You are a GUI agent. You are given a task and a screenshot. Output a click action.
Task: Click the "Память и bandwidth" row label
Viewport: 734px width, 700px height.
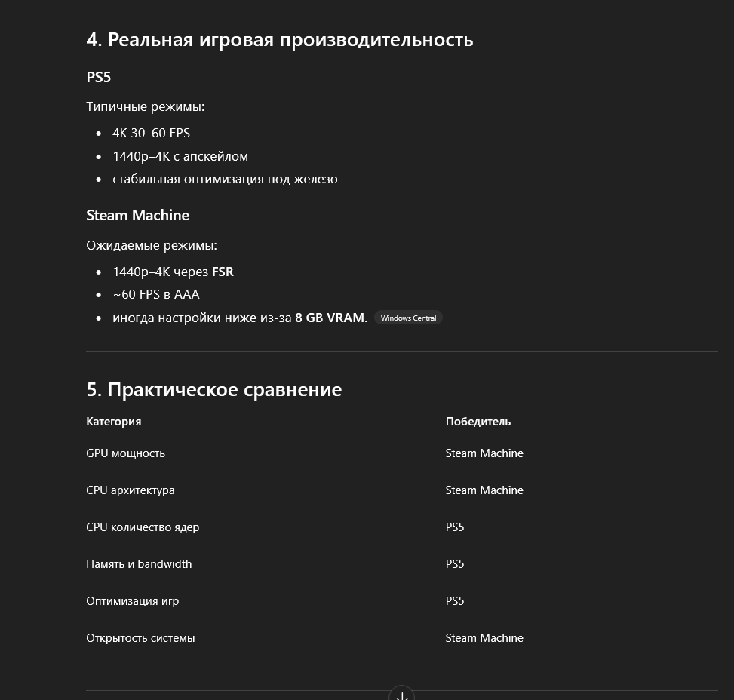click(x=139, y=564)
